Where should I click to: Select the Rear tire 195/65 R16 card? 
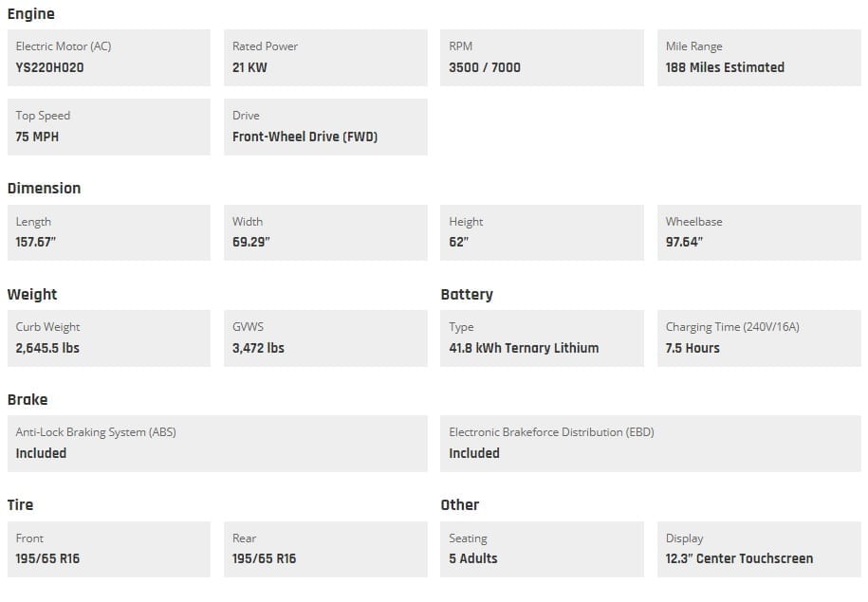pos(325,550)
